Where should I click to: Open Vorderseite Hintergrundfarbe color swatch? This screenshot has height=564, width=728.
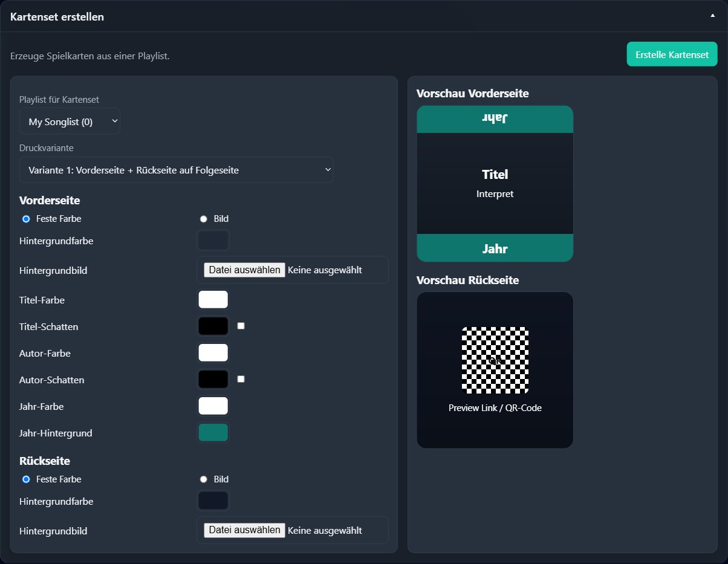(x=213, y=241)
